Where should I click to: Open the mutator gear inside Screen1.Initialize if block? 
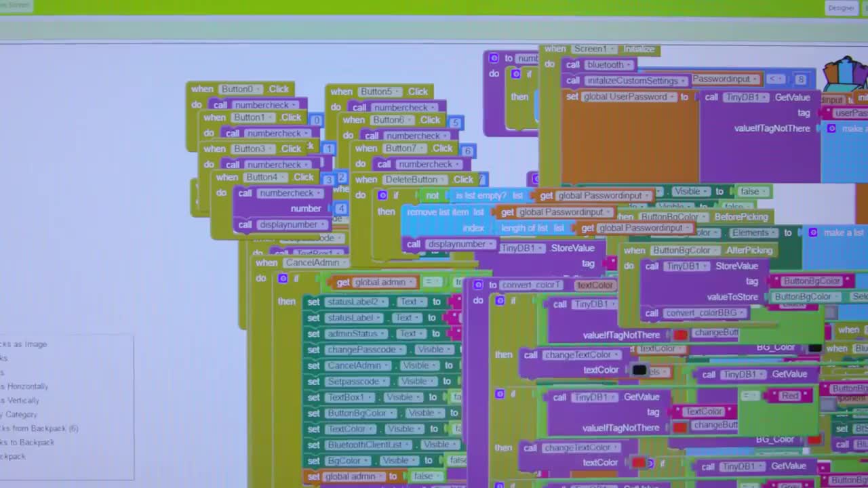tap(515, 74)
